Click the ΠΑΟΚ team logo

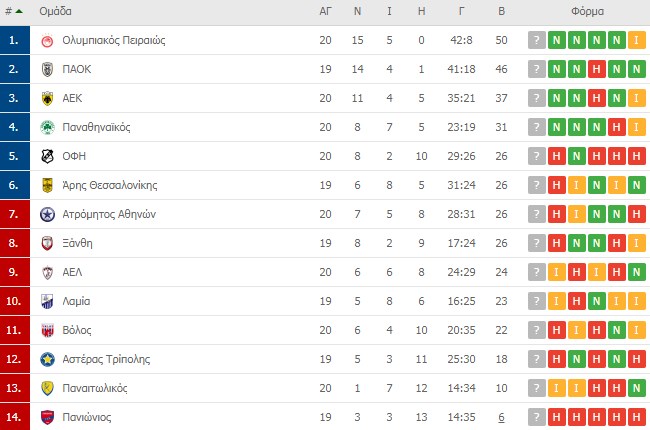47,69
